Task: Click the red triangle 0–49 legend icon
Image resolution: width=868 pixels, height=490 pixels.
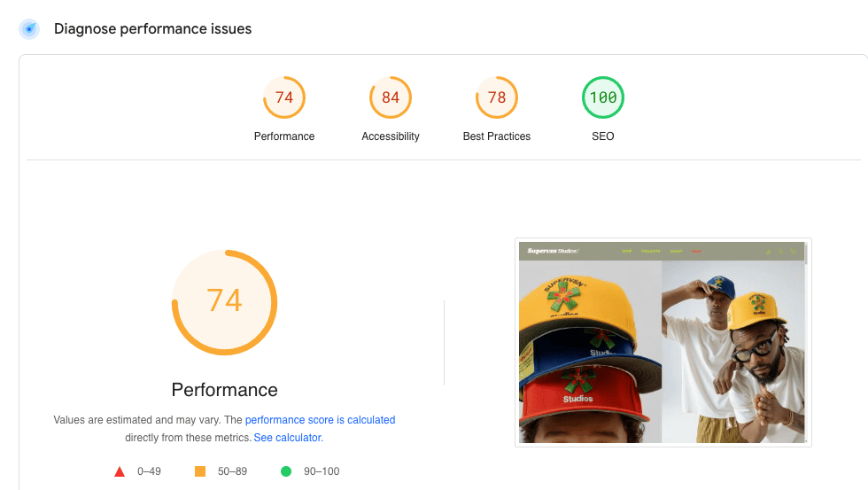Action: [x=120, y=471]
